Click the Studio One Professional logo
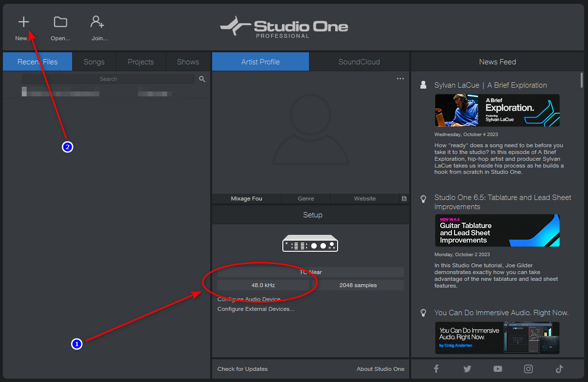The image size is (588, 382). coord(284,27)
